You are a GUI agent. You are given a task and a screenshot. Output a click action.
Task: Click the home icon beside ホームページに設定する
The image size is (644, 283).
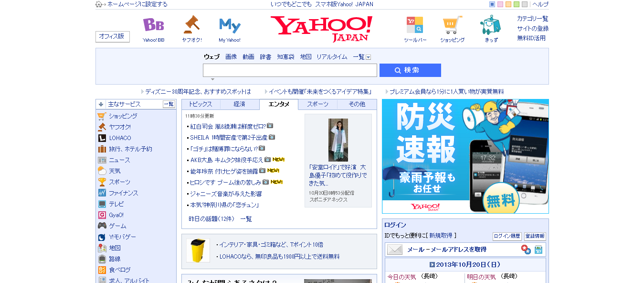point(99,4)
